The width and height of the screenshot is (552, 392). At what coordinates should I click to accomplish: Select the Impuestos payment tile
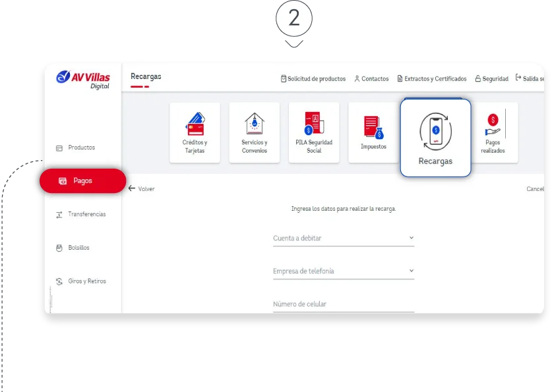pyautogui.click(x=373, y=132)
